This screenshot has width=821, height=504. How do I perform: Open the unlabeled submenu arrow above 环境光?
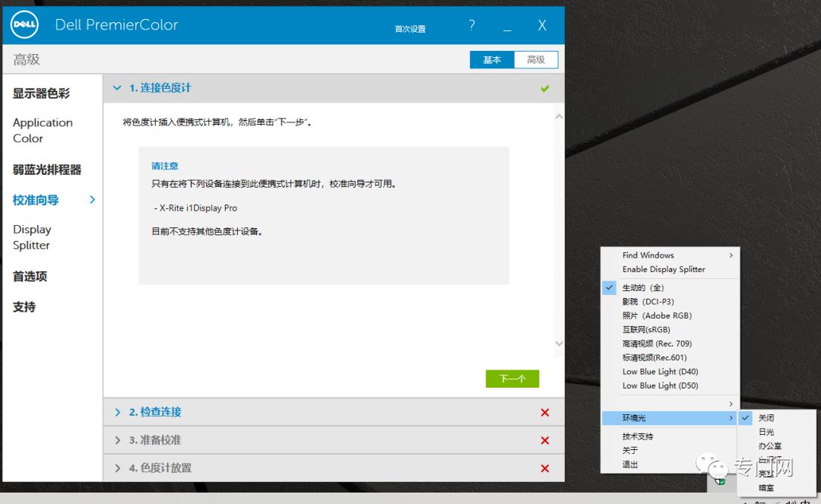731,404
